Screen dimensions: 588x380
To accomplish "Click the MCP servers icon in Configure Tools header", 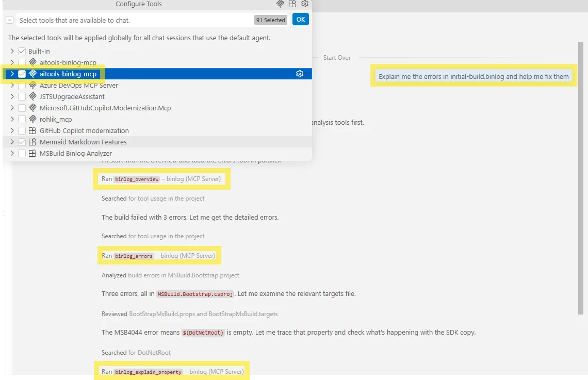I will pos(280,4).
